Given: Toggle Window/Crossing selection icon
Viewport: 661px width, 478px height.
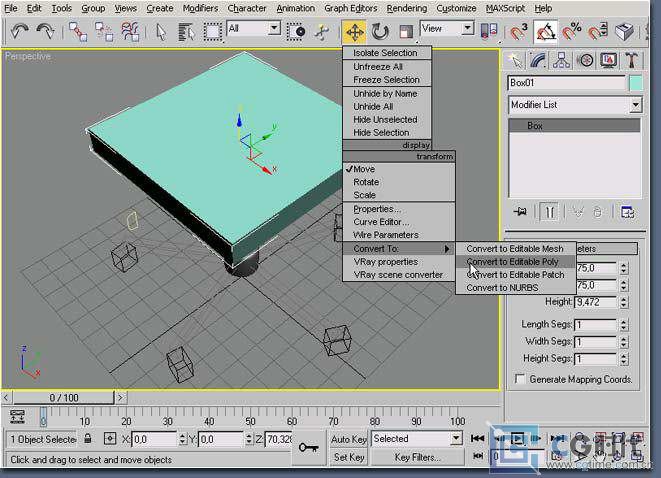Looking at the screenshot, I should pyautogui.click(x=296, y=32).
